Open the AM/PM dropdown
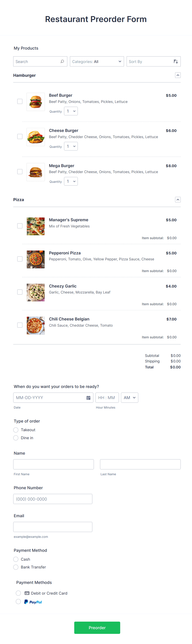 (129, 397)
